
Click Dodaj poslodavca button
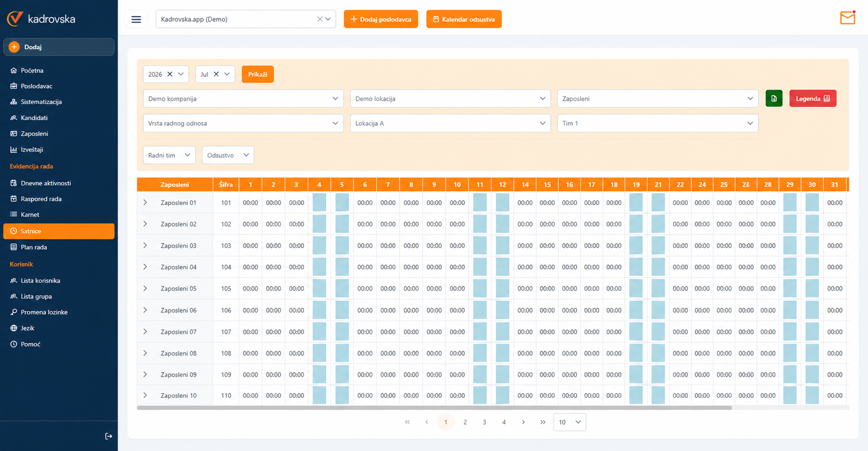pyautogui.click(x=381, y=19)
